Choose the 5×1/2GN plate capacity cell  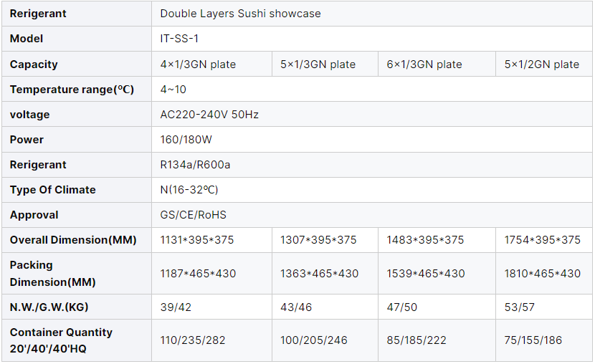(x=541, y=64)
